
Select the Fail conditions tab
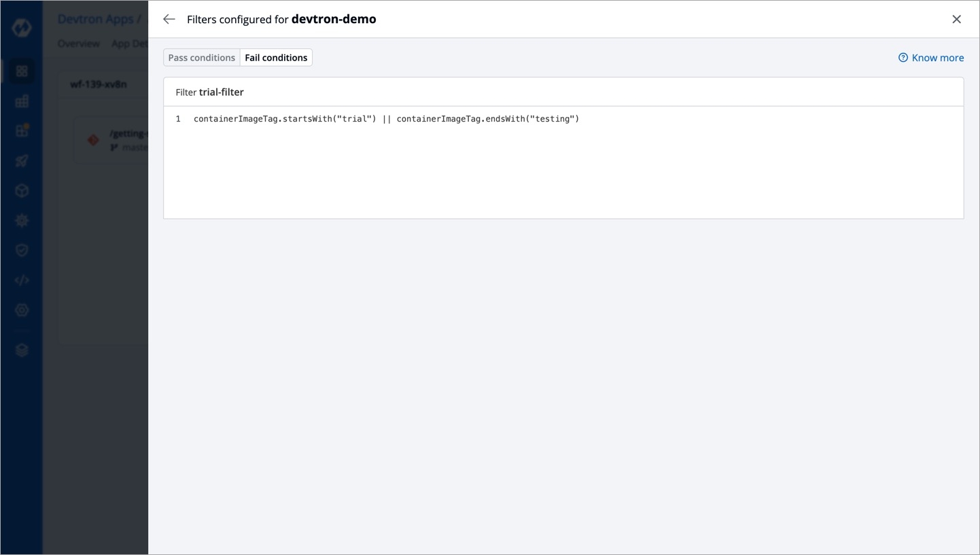coord(276,58)
